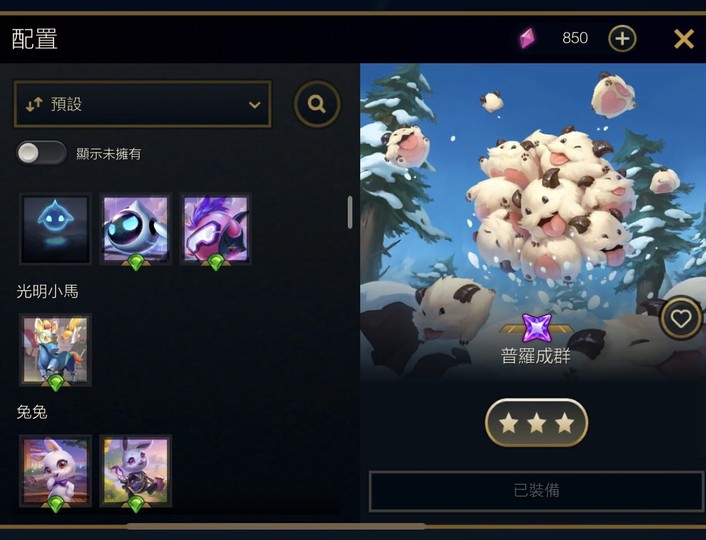Viewport: 706px width, 540px height.
Task: Select the purple bunny with staff thumbnail
Action: click(x=136, y=471)
